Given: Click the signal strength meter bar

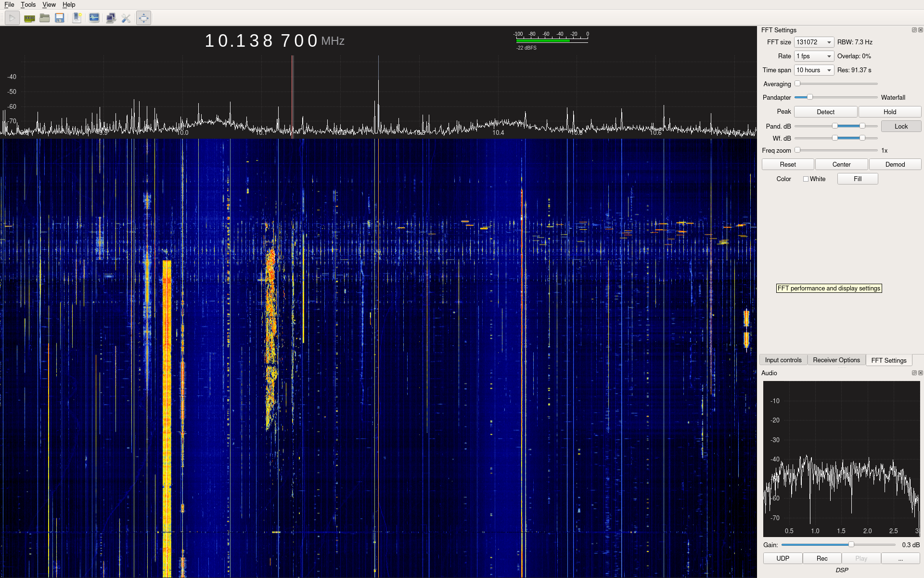Looking at the screenshot, I should 552,40.
